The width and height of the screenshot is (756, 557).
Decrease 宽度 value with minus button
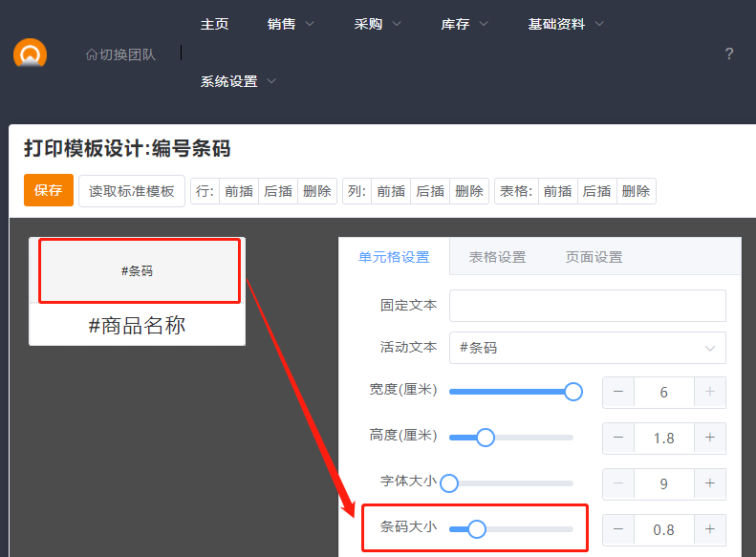[618, 393]
